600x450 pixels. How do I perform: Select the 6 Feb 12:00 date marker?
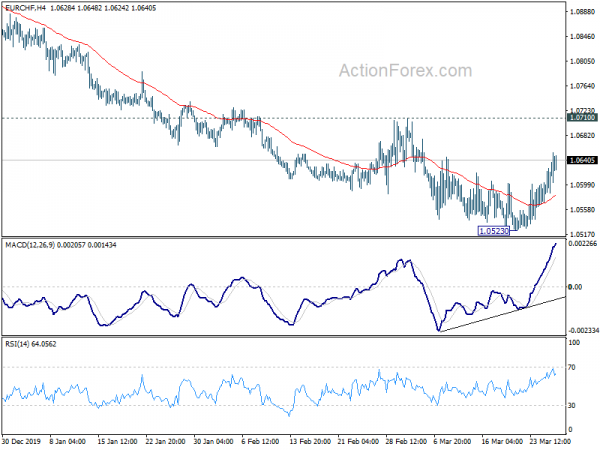[260, 441]
